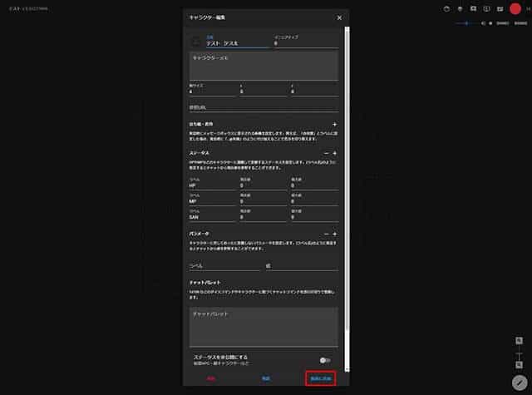The image size is (532, 395).
Task: Zoom out using the lower magnifier icon
Action: 519,364
